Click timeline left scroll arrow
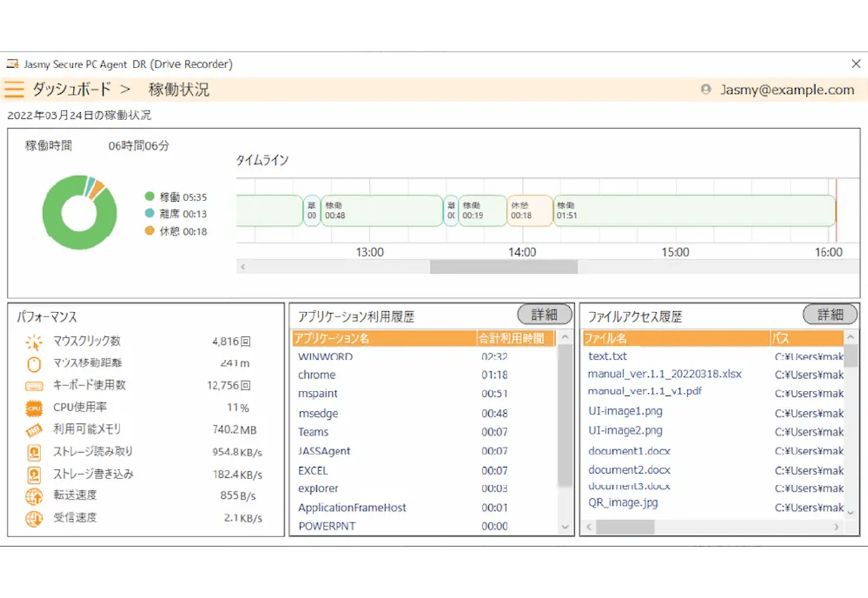Screen dimensions: 868x598 (243, 267)
